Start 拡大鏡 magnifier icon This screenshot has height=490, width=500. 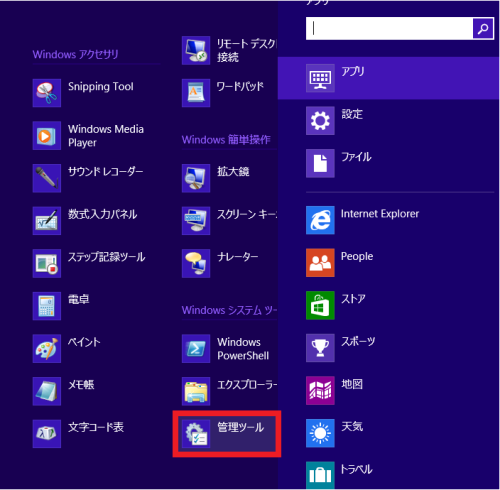pos(196,178)
